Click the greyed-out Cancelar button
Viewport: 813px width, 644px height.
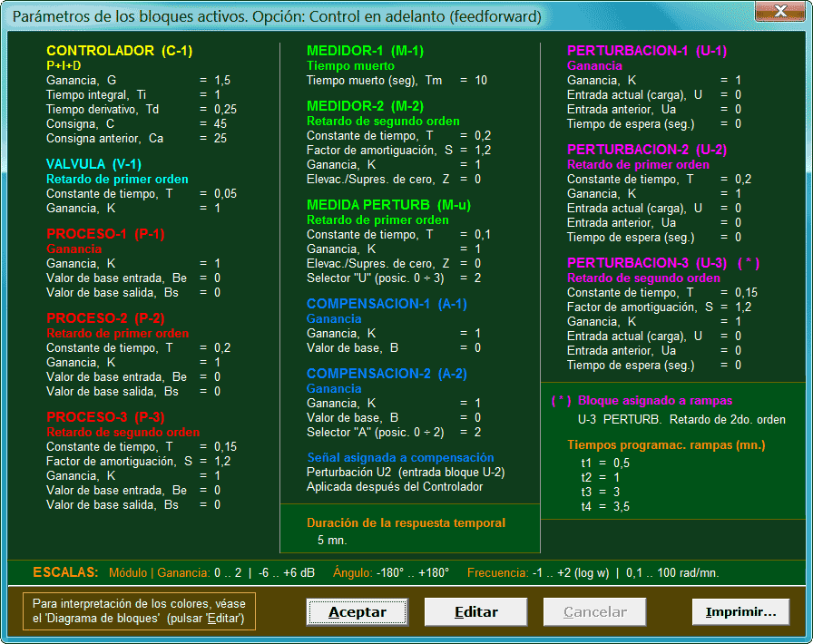tap(594, 611)
